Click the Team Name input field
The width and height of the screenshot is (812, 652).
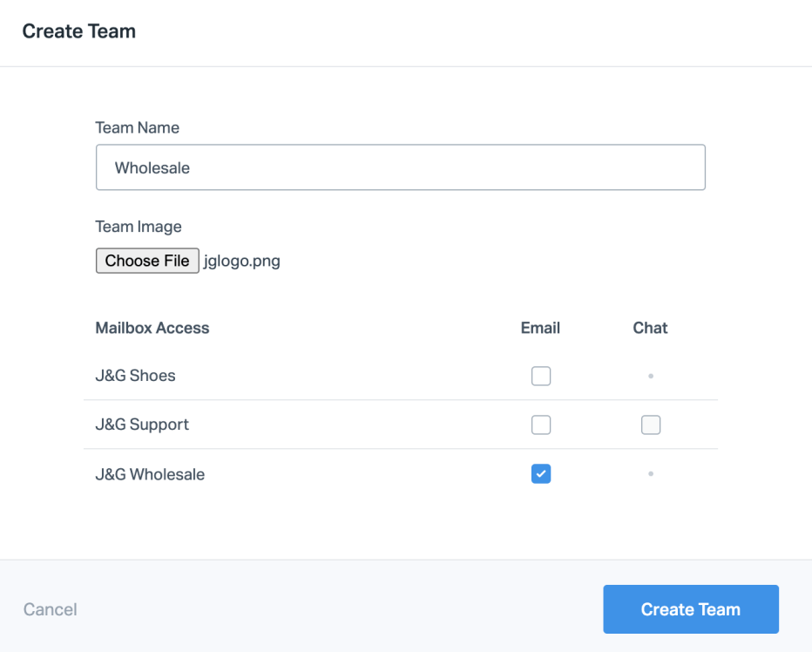pos(400,167)
